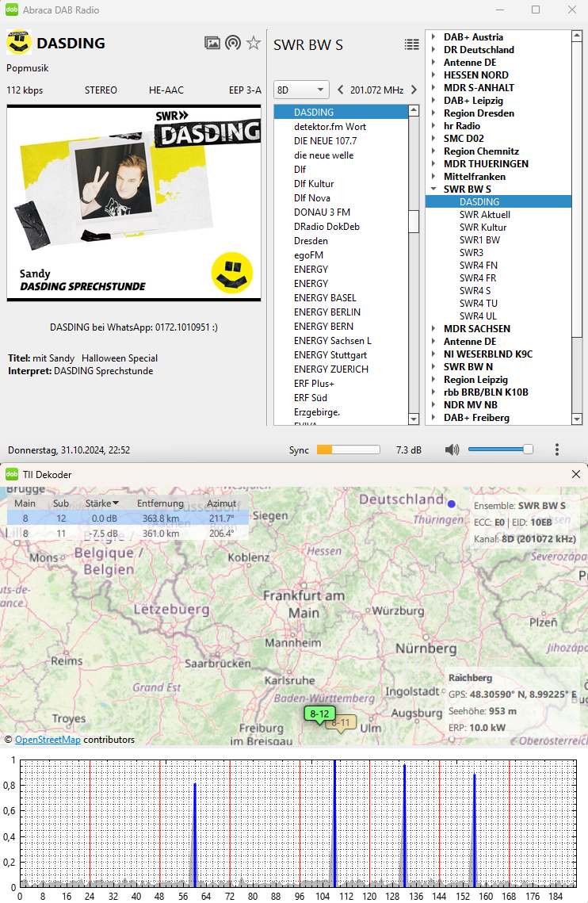The image size is (588, 903).
Task: Expand the rbb BRB/BLN K10B ensemble
Action: pyautogui.click(x=433, y=392)
